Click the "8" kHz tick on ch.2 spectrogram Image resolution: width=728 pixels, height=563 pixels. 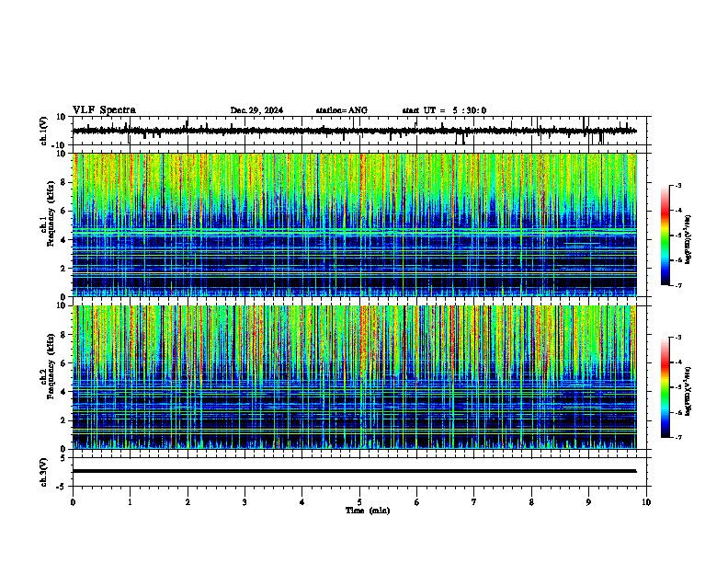(64, 335)
